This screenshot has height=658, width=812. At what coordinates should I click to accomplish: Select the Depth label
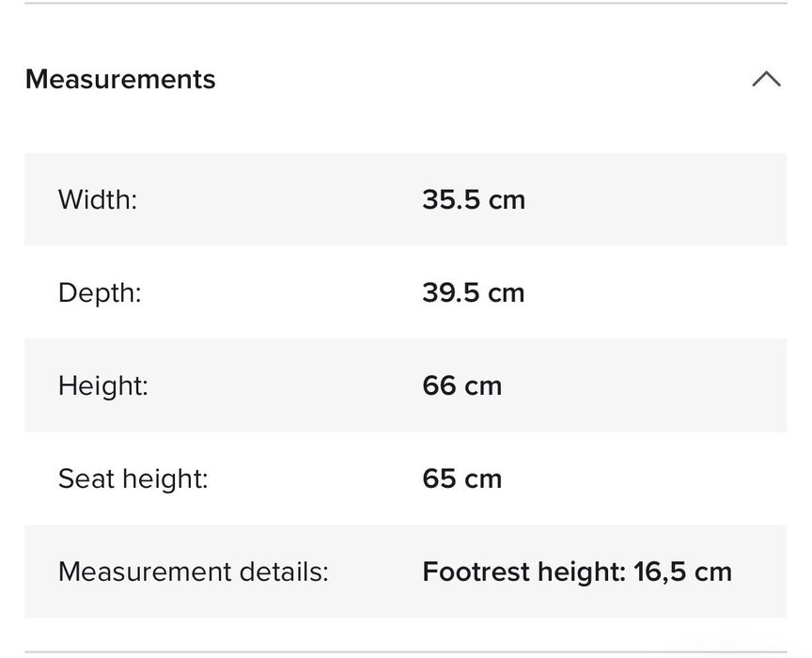(x=100, y=292)
